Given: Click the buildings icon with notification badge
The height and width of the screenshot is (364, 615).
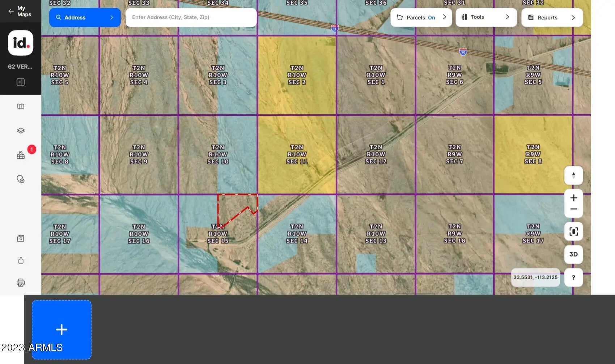Looking at the screenshot, I should (21, 155).
